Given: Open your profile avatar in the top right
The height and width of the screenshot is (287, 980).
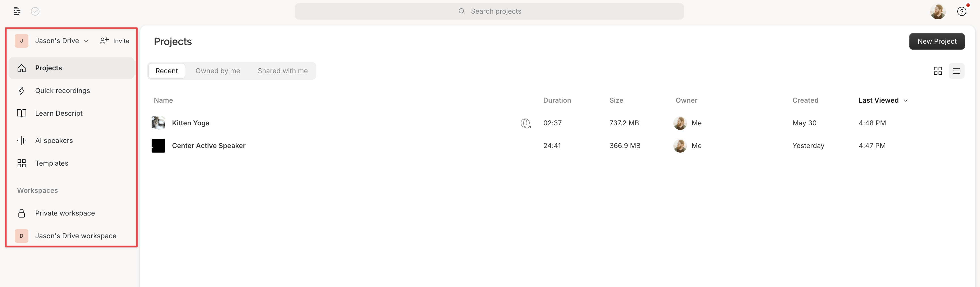Looking at the screenshot, I should click(938, 11).
